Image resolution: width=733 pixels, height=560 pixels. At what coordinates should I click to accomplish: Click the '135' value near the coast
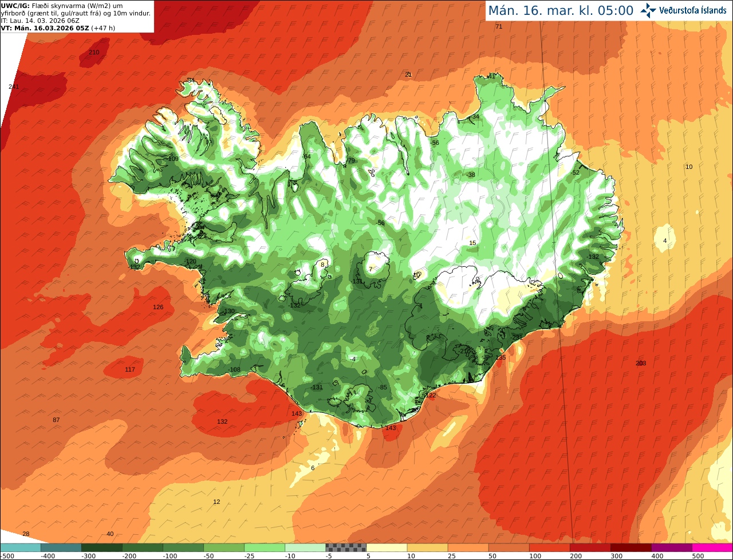tap(501, 357)
